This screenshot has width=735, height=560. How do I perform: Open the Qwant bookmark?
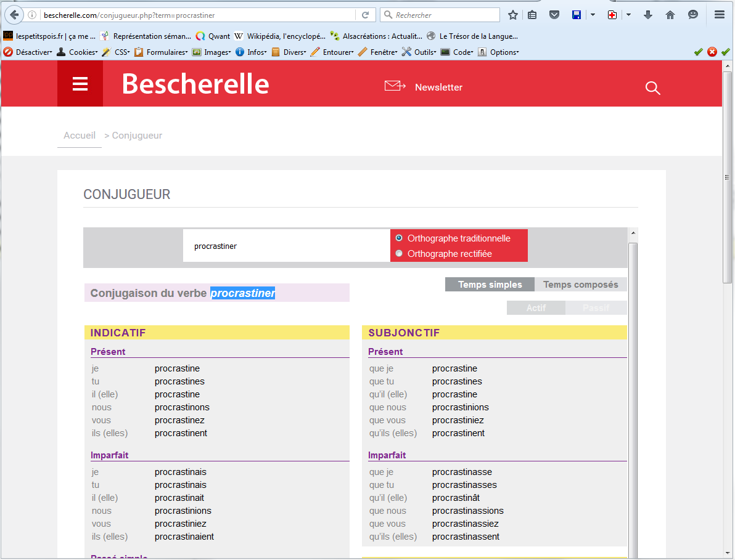[x=213, y=36]
